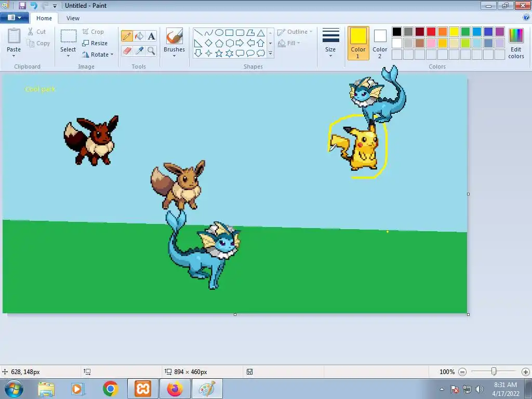Viewport: 532px width, 399px height.
Task: Choose the Four-point star shape
Action: (209, 54)
